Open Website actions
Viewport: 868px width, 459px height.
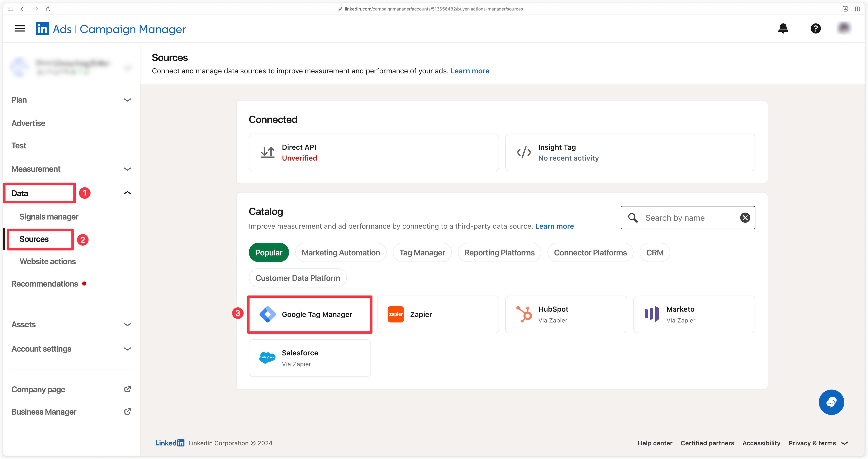click(47, 262)
